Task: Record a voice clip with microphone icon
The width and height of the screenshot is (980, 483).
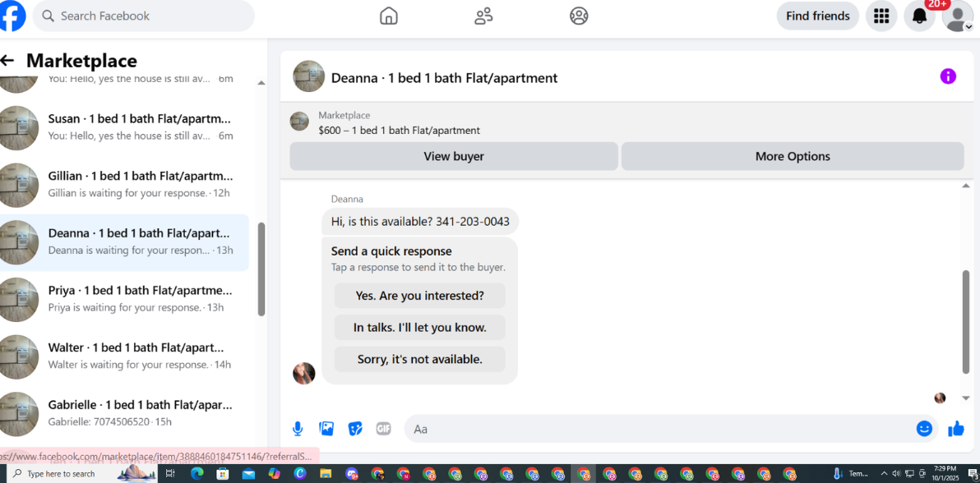Action: (x=298, y=429)
